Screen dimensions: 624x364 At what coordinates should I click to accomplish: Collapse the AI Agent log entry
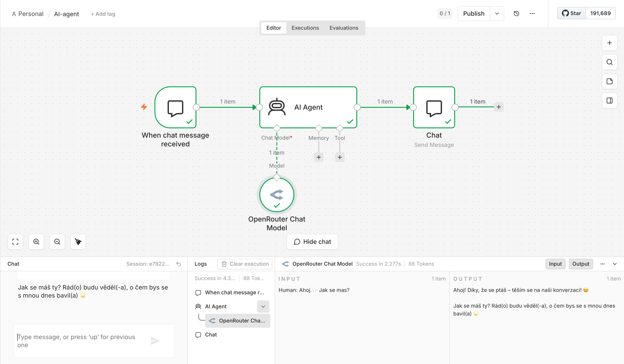tap(263, 307)
